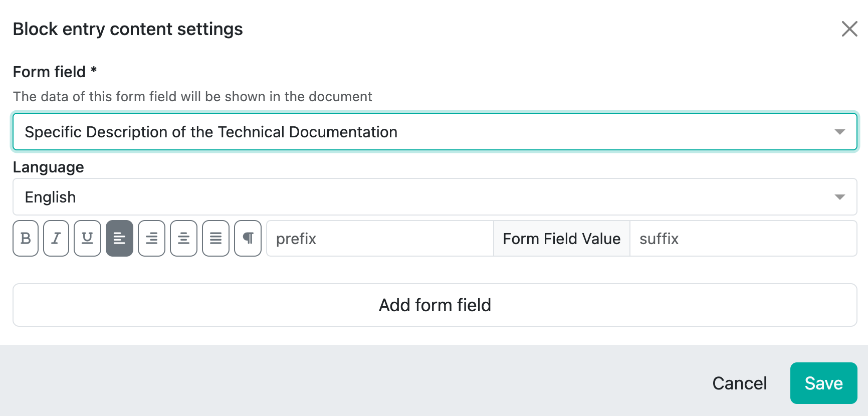Click the Add form field button

[x=435, y=305]
